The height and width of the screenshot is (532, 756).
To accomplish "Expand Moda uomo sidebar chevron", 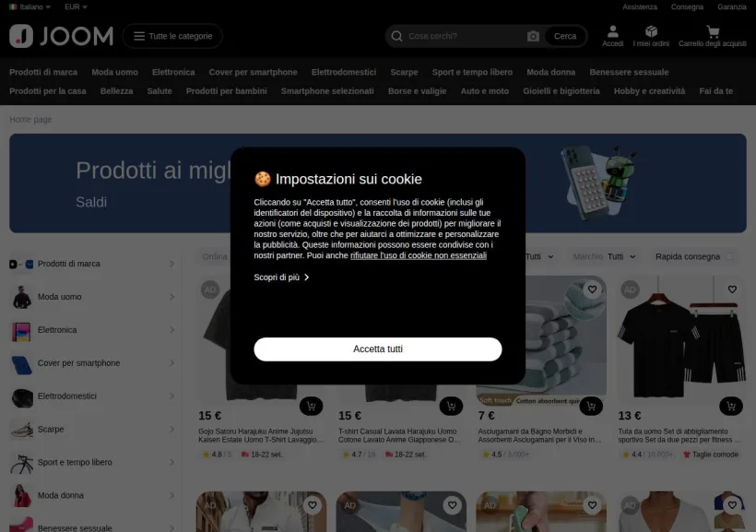I will pos(172,297).
